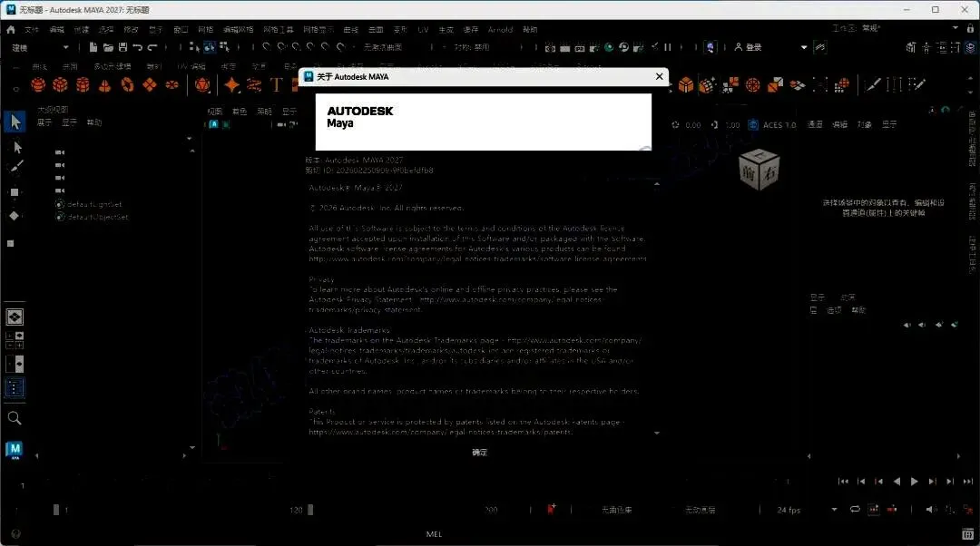Open search magnifier in left toolbox
This screenshot has height=546, width=980.
15,418
